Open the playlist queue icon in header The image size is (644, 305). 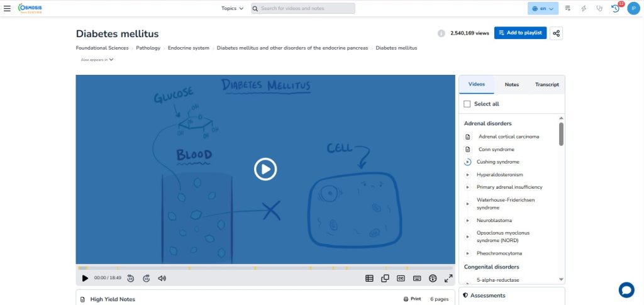tap(568, 8)
